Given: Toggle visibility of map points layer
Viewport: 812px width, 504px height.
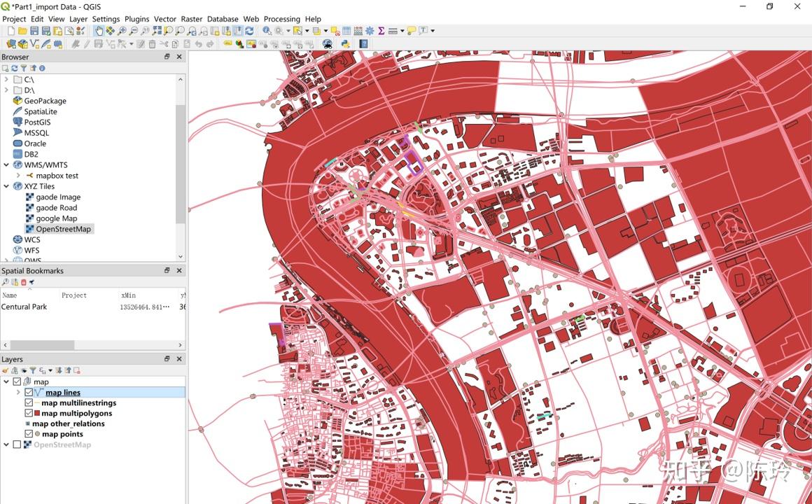Looking at the screenshot, I should (29, 434).
